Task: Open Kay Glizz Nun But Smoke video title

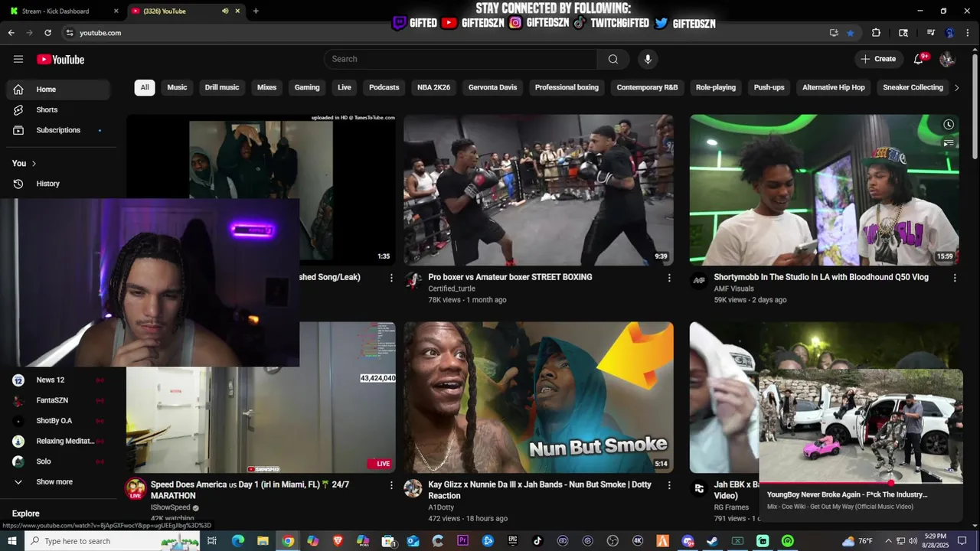Action: (x=541, y=490)
